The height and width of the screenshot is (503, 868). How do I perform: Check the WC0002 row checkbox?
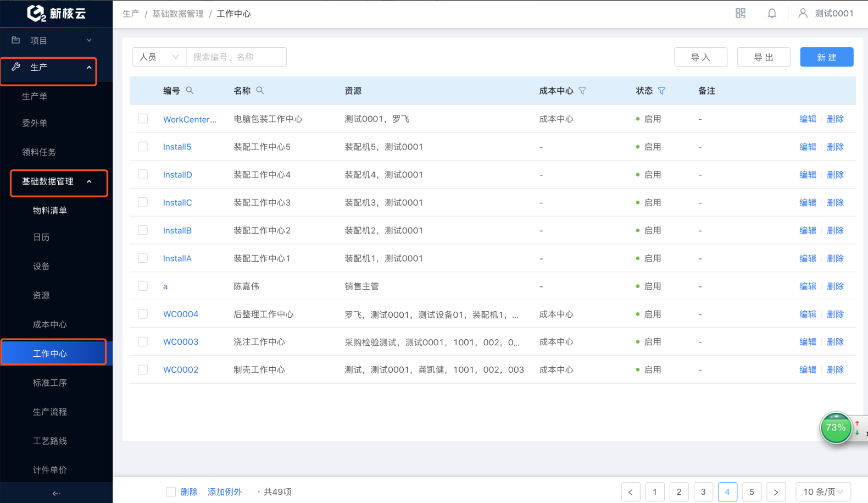click(143, 369)
